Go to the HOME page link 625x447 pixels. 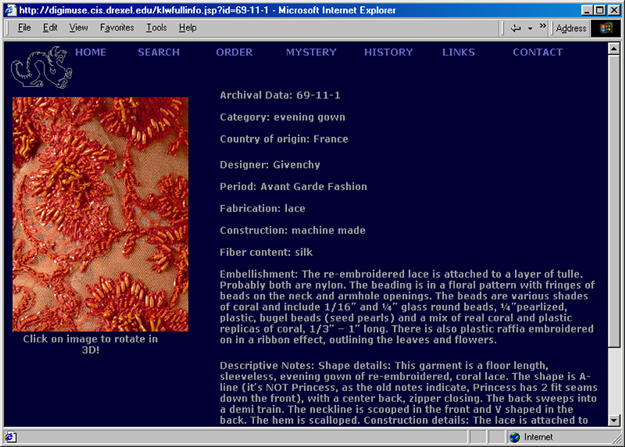point(91,52)
